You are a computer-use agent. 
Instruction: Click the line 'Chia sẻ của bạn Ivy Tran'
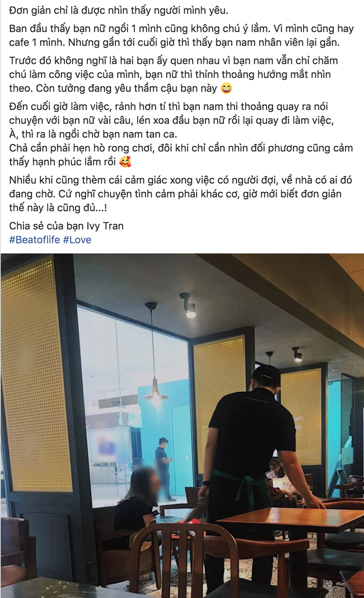coord(66,226)
